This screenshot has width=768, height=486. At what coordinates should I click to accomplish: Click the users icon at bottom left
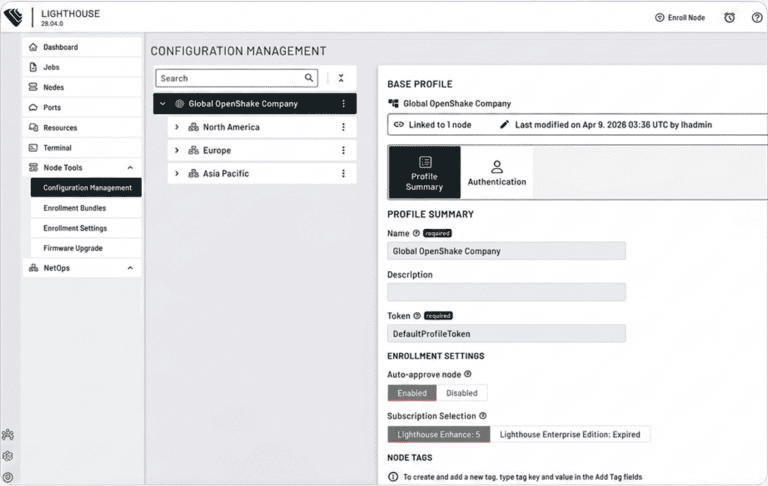tap(8, 435)
